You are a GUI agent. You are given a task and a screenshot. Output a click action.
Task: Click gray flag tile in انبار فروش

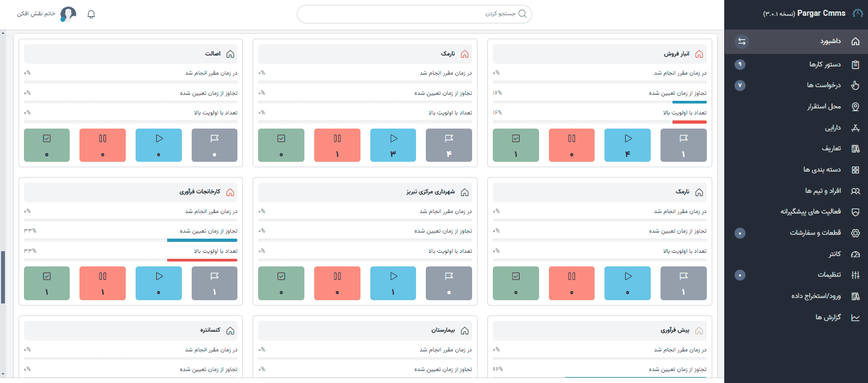[x=683, y=145]
